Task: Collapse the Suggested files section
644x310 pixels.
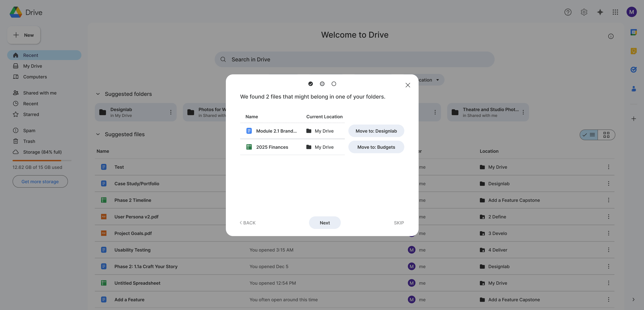Action: (98, 134)
